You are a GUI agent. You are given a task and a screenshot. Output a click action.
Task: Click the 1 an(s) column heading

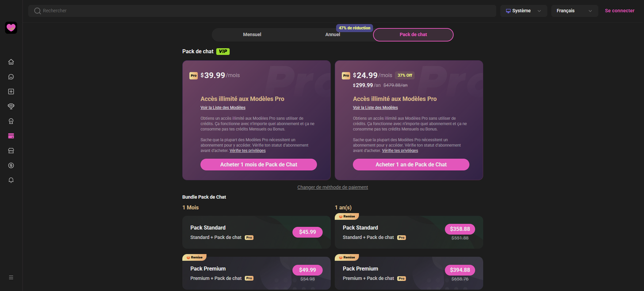pyautogui.click(x=343, y=207)
